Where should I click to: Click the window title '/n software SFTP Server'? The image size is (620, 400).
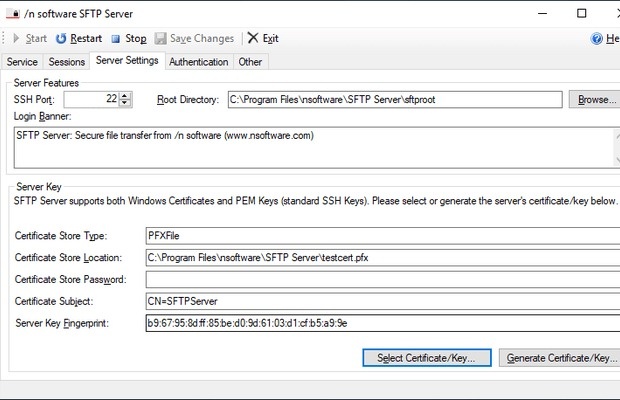tap(78, 14)
